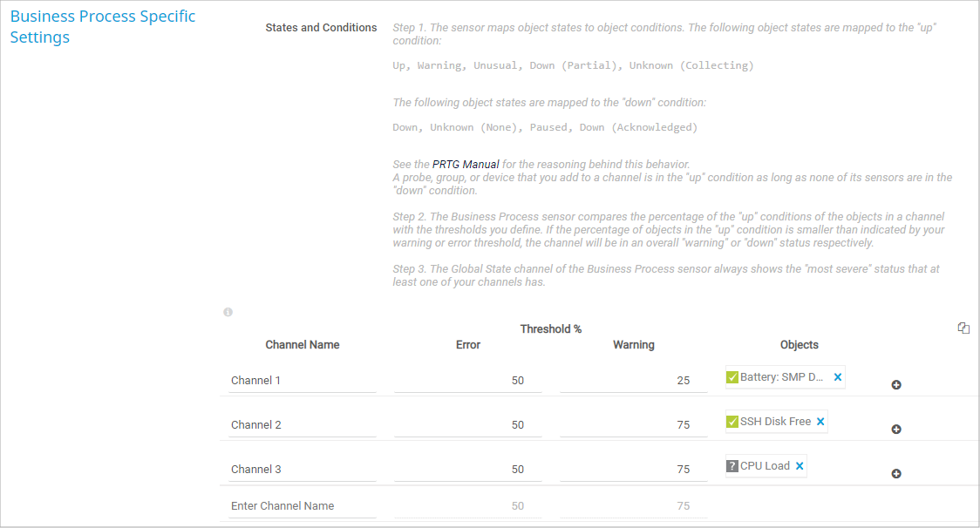Add an object to Channel 1

(x=896, y=385)
